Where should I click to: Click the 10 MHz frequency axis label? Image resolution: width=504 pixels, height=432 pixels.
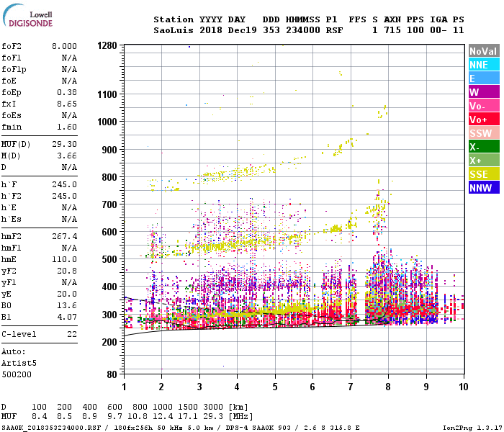click(463, 387)
